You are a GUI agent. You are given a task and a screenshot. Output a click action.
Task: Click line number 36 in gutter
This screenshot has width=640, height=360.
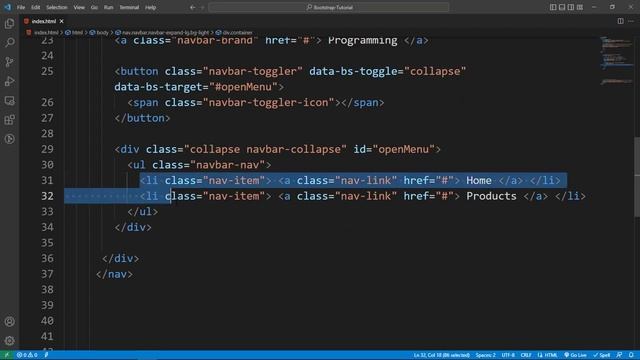47,258
